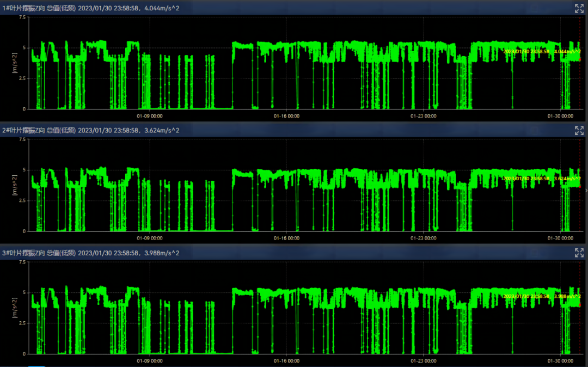Screen dimensions: 588x367
Task: Click the 01-16 00:00 tick in top chart
Action: [286, 115]
